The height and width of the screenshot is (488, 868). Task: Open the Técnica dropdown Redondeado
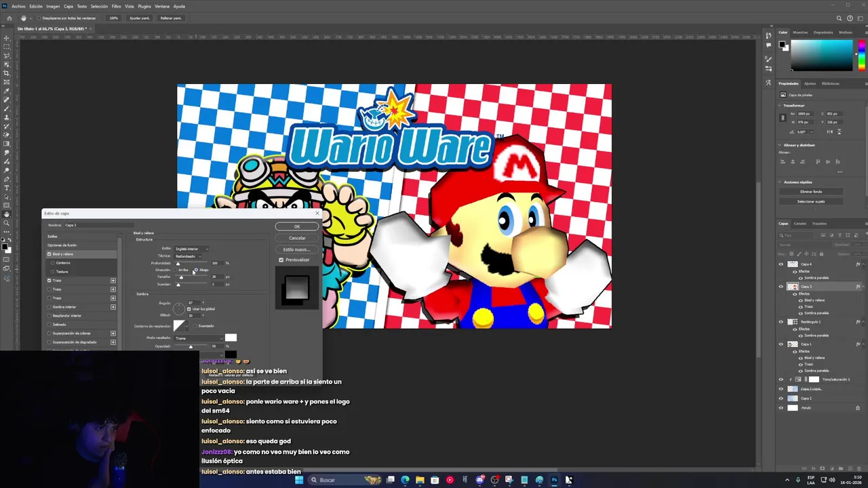[x=188, y=256]
